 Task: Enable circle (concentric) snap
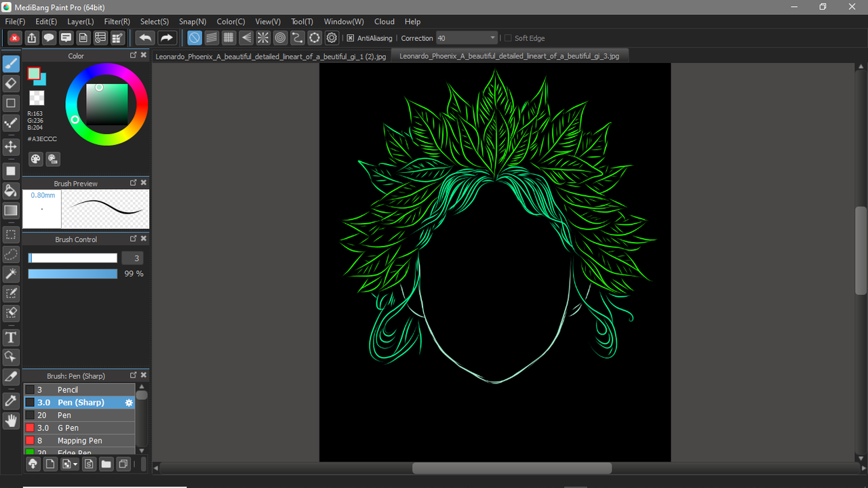coord(280,38)
